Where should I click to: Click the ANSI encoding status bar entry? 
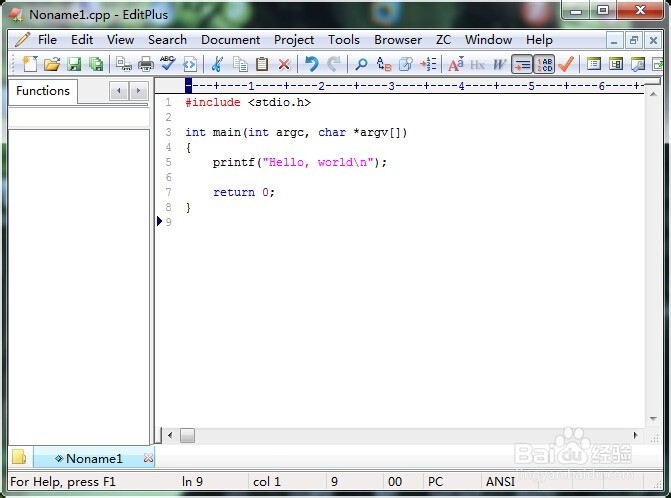(x=500, y=482)
